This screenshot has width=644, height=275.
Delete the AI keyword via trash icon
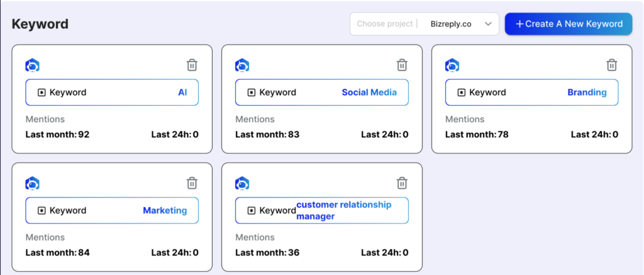pos(192,65)
